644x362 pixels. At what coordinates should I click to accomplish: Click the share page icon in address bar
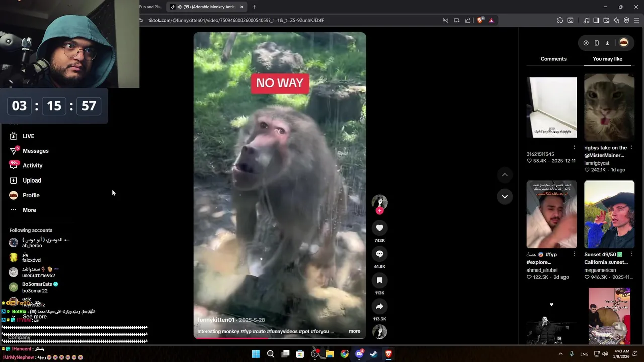point(468,20)
